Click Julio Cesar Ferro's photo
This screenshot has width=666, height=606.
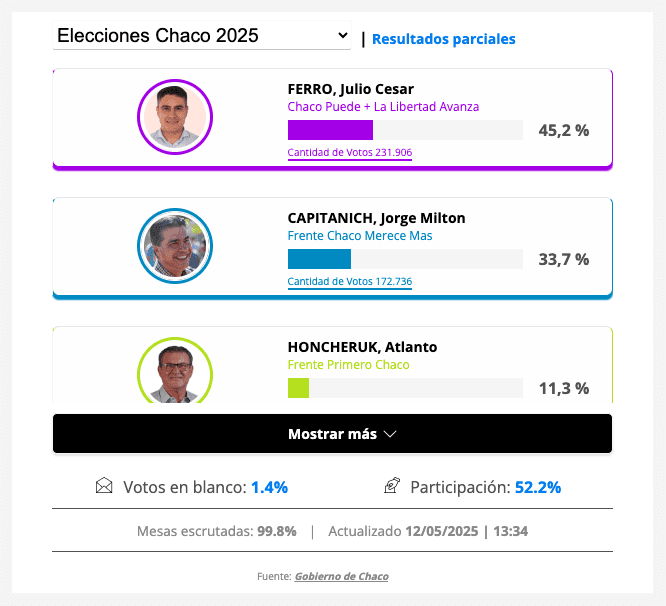pos(174,117)
